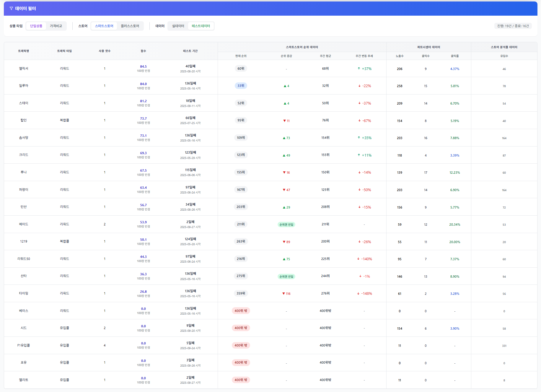
Task: Click the 현재 순위 column header
Action: [x=241, y=56]
